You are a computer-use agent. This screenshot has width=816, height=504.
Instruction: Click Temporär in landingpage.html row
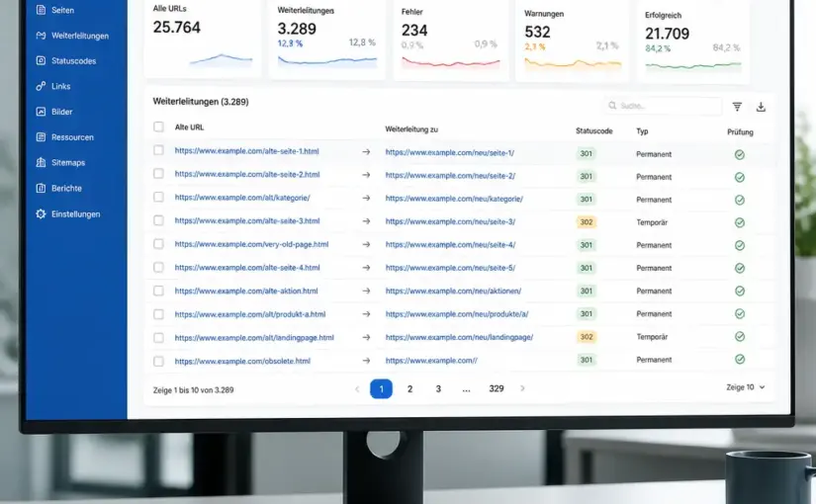tap(652, 337)
